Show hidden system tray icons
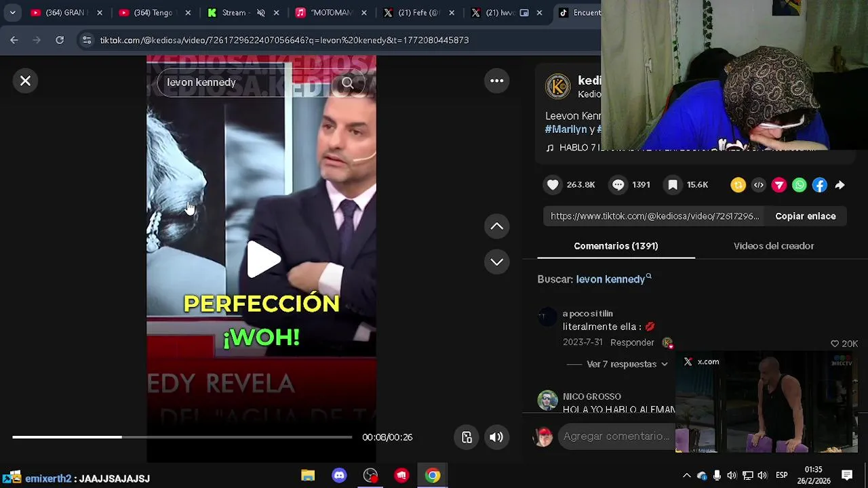The width and height of the screenshot is (868, 488). pyautogui.click(x=686, y=476)
